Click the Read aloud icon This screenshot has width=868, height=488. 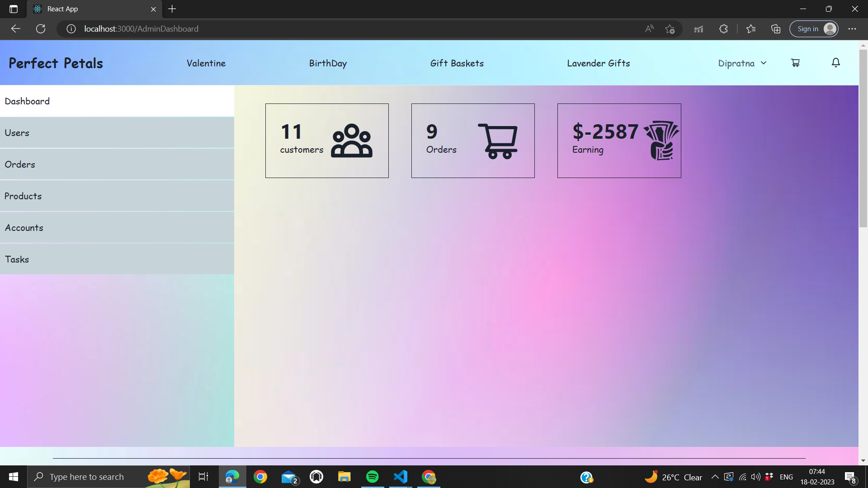tap(649, 29)
